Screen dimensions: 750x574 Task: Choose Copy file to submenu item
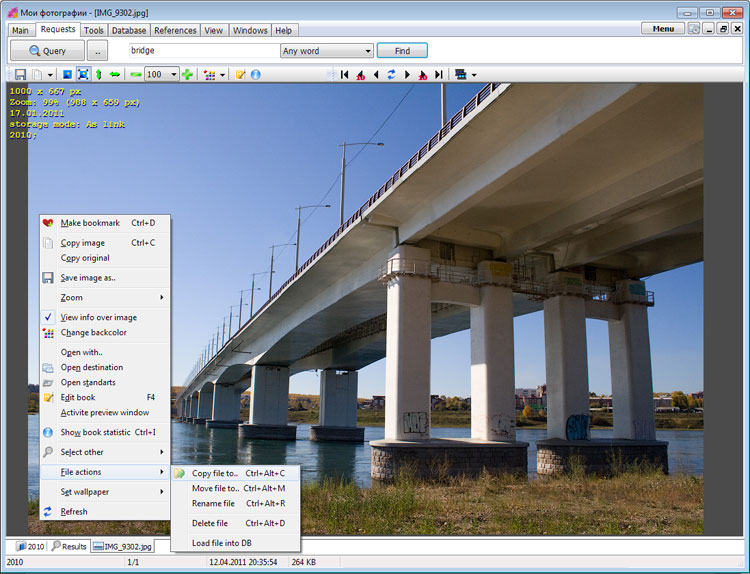tap(236, 473)
